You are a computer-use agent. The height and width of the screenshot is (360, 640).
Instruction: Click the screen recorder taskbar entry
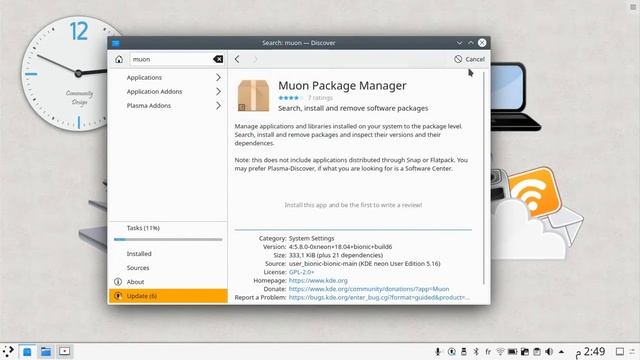[64, 351]
